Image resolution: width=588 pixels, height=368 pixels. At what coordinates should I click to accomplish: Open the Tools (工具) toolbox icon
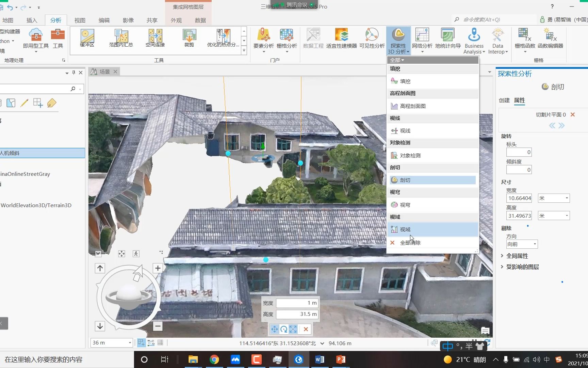click(x=58, y=39)
